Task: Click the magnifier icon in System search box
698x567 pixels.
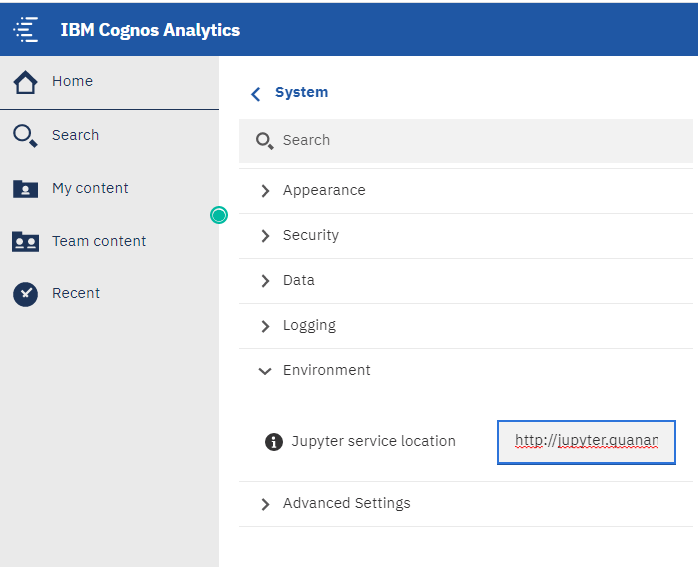Action: (x=264, y=141)
